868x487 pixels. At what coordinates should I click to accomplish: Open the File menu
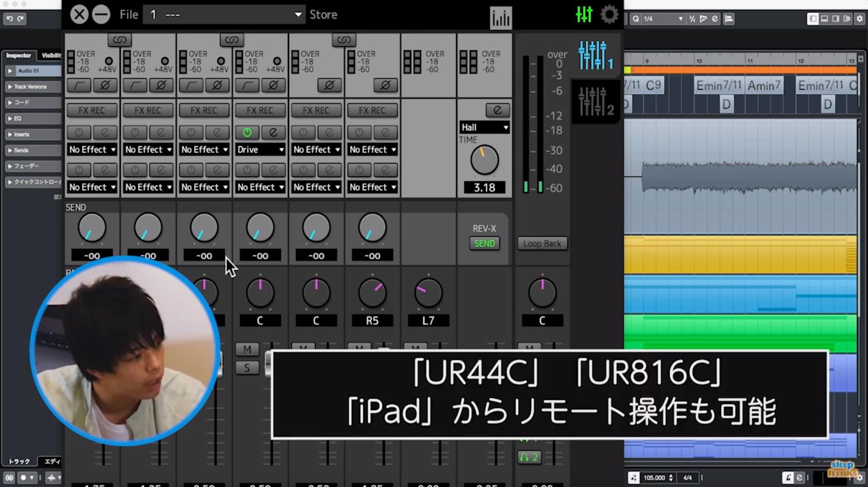point(128,15)
